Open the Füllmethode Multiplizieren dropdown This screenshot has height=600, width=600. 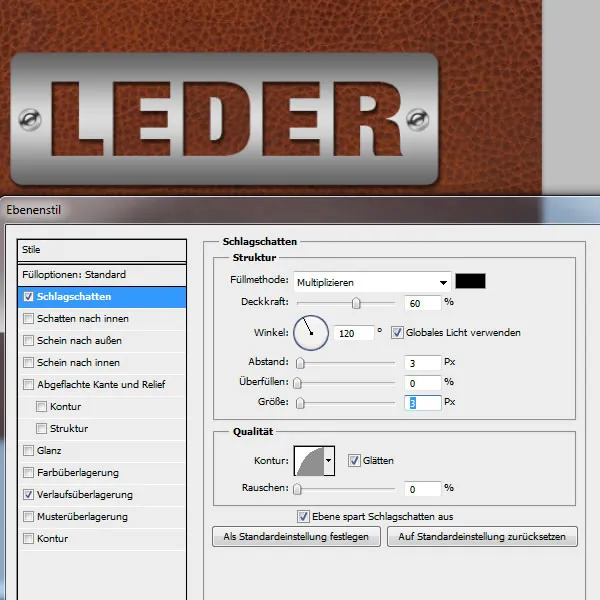[x=370, y=282]
